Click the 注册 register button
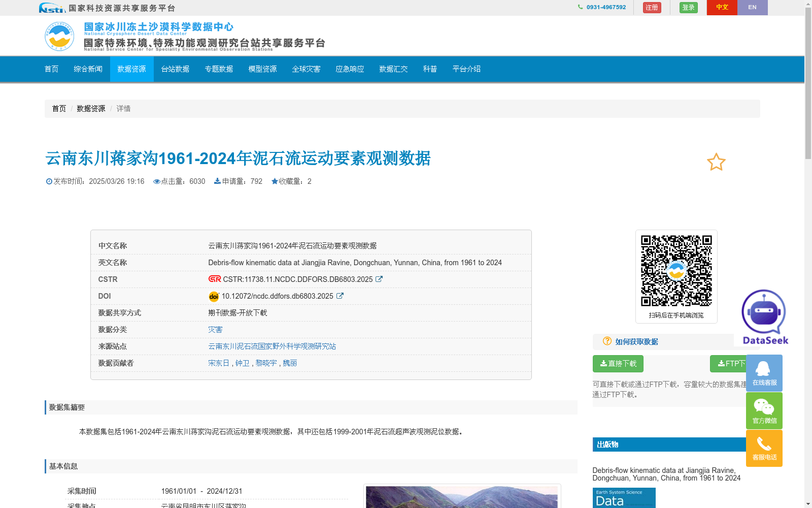The image size is (812, 508). [x=652, y=8]
